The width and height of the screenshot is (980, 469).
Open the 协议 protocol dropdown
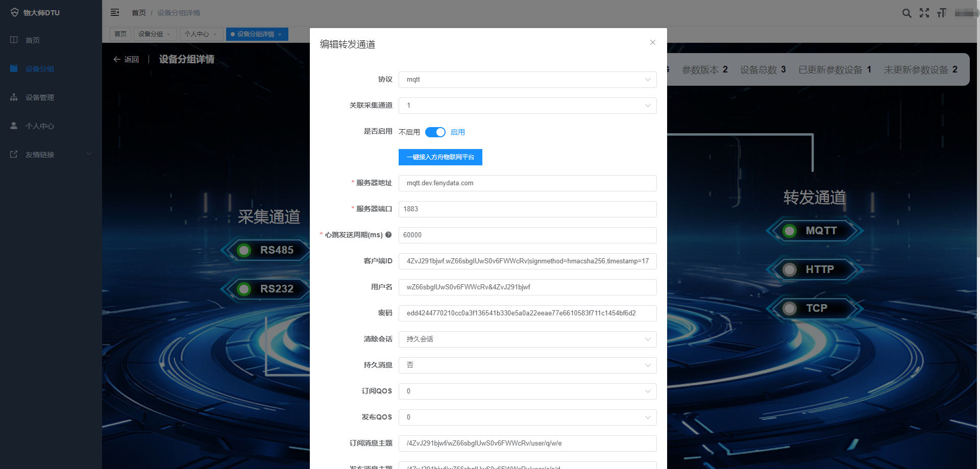527,80
